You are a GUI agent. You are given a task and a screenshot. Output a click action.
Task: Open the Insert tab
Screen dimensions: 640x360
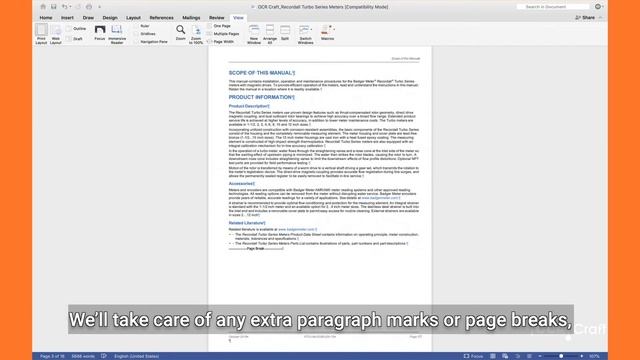coord(67,18)
